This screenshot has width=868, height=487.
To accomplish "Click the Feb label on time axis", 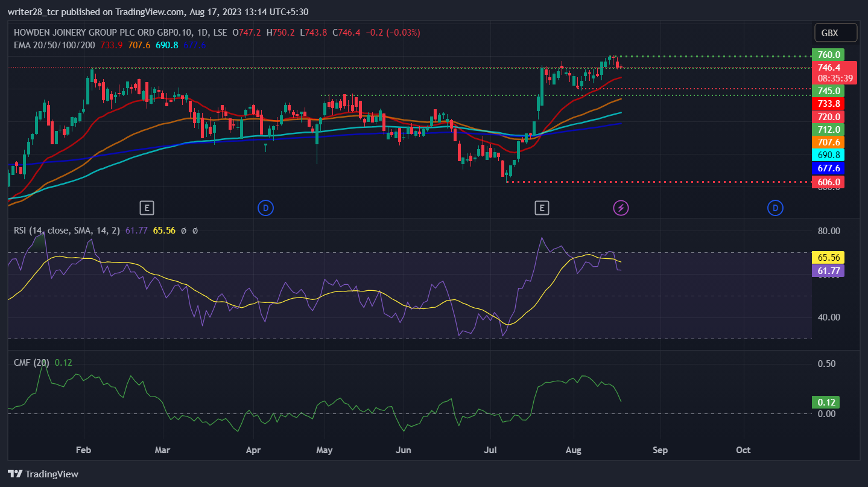I will point(84,450).
